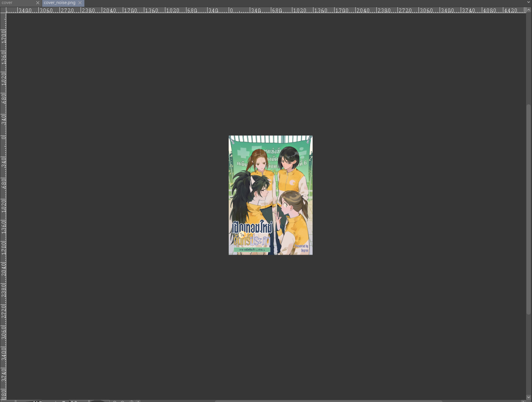Viewport: 532px width, 402px height.
Task: Click the Thai title text on cover
Action: tap(252, 232)
